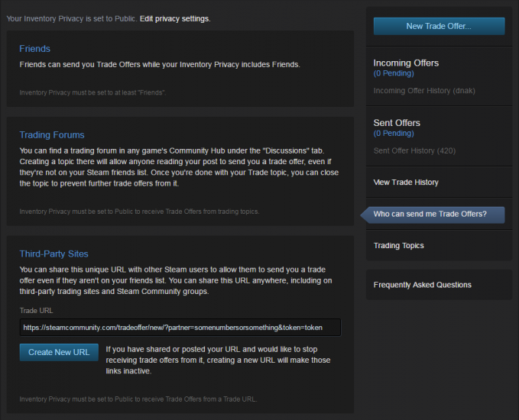Select View Trade History
The image size is (519, 420).
pyautogui.click(x=406, y=183)
